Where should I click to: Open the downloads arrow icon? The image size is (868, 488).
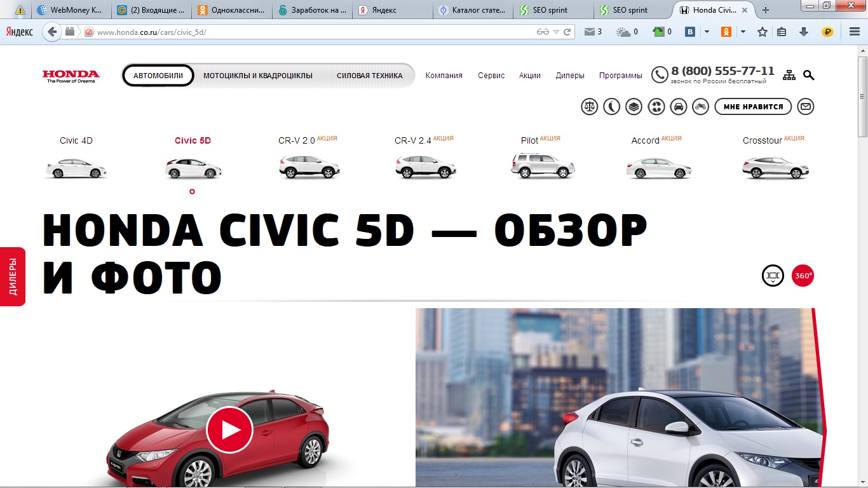coord(804,32)
